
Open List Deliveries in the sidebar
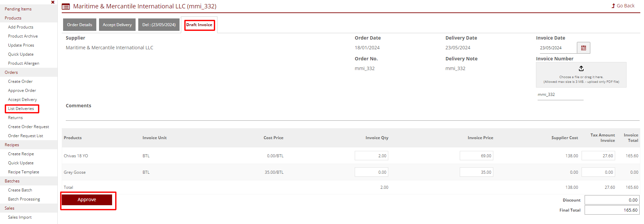21,109
